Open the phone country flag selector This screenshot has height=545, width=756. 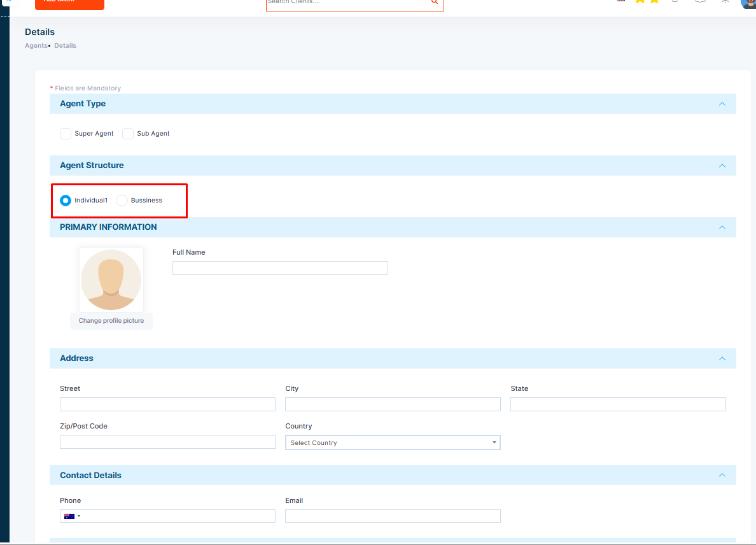click(73, 516)
